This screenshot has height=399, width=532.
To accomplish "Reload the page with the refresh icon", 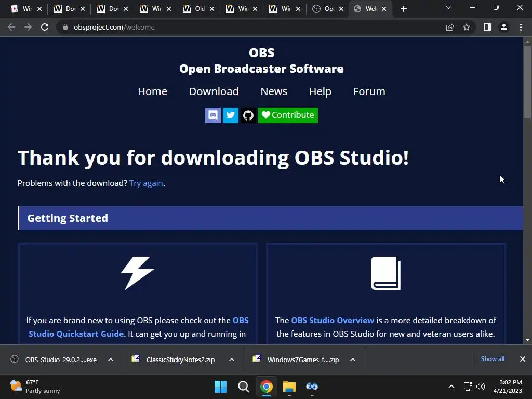I will pyautogui.click(x=45, y=27).
